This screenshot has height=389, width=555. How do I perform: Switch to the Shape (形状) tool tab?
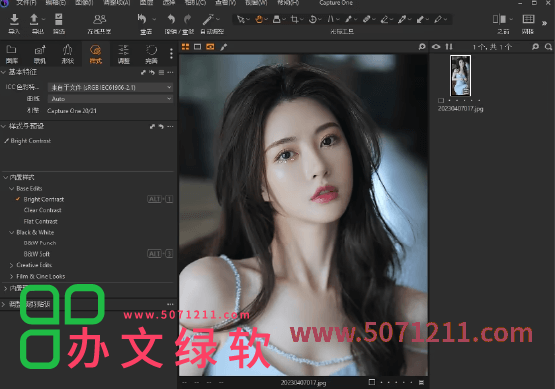[x=68, y=54]
